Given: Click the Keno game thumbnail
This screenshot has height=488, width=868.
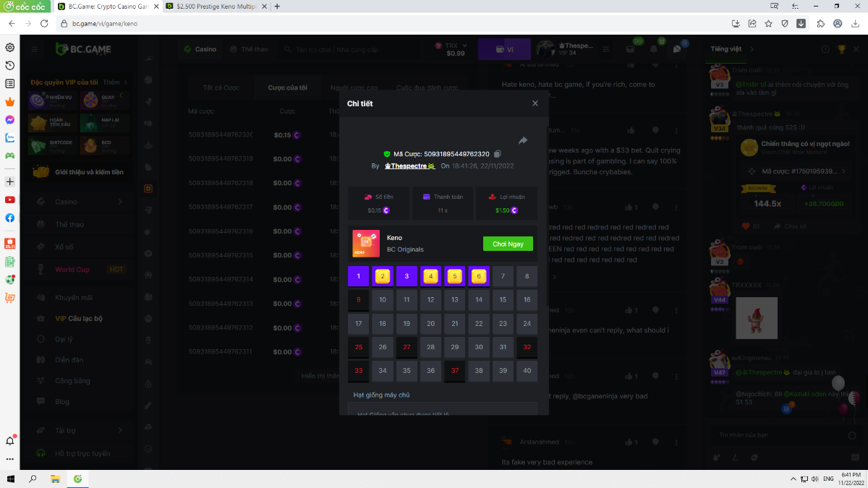Looking at the screenshot, I should pos(366,244).
